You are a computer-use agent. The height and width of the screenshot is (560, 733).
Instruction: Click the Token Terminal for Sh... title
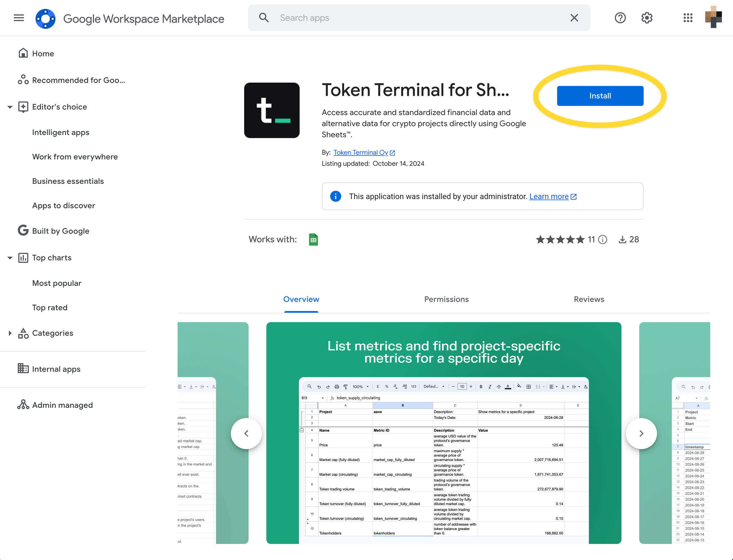click(415, 90)
